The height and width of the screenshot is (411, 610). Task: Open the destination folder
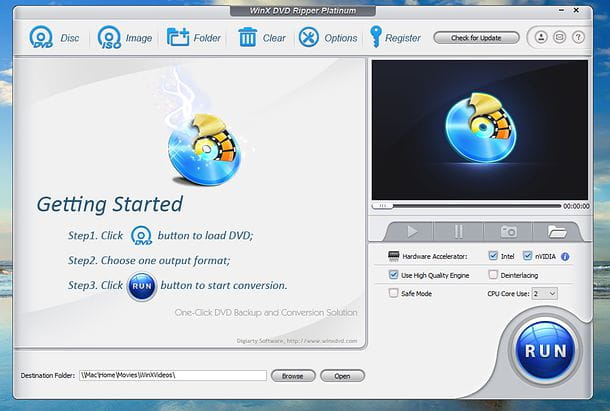coord(342,376)
